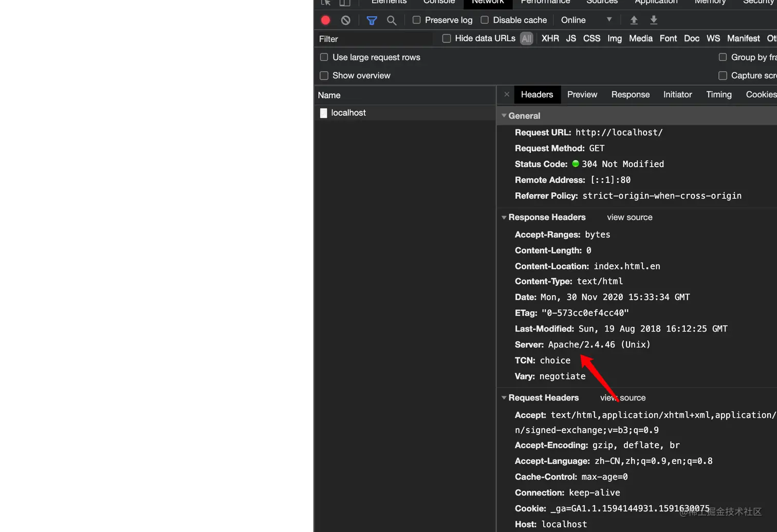777x532 pixels.
Task: Click the Request URL value http://localhost/
Action: coord(619,133)
